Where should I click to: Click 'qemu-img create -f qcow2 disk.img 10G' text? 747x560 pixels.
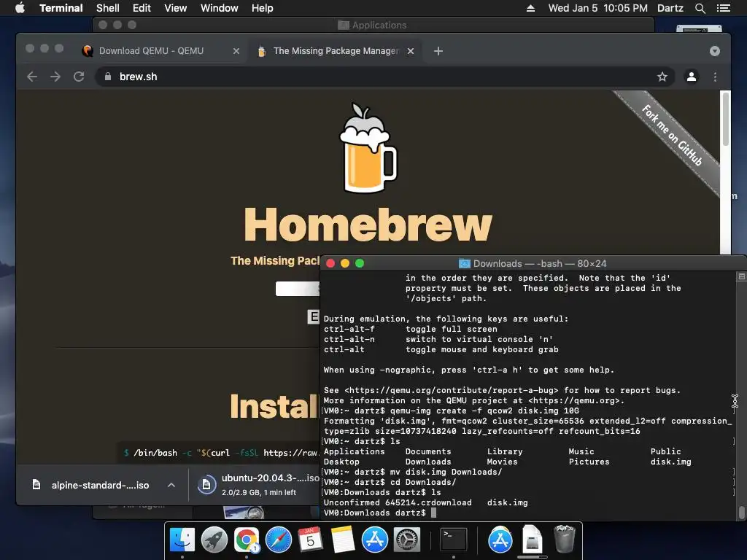coord(484,411)
